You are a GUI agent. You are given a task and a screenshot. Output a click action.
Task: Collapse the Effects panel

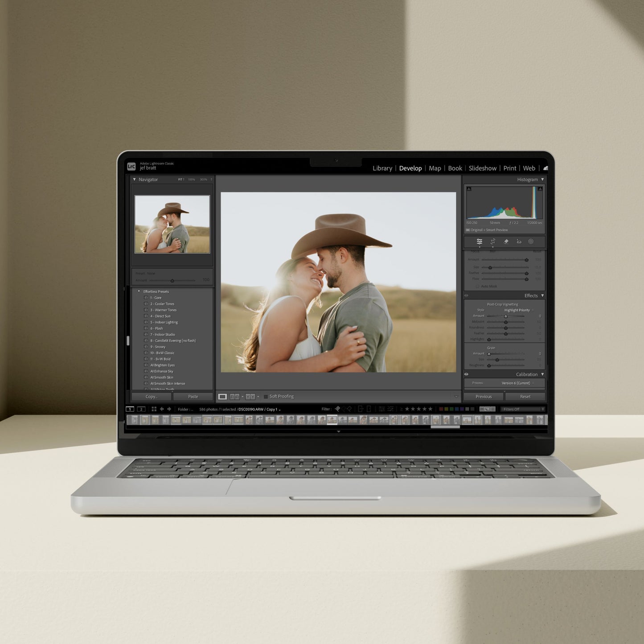coord(542,295)
